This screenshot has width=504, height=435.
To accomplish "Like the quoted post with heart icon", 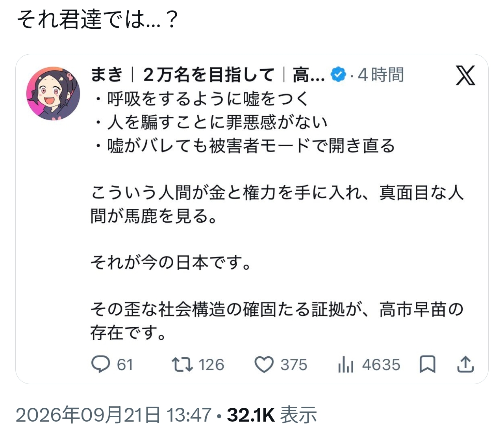I will pyautogui.click(x=264, y=365).
